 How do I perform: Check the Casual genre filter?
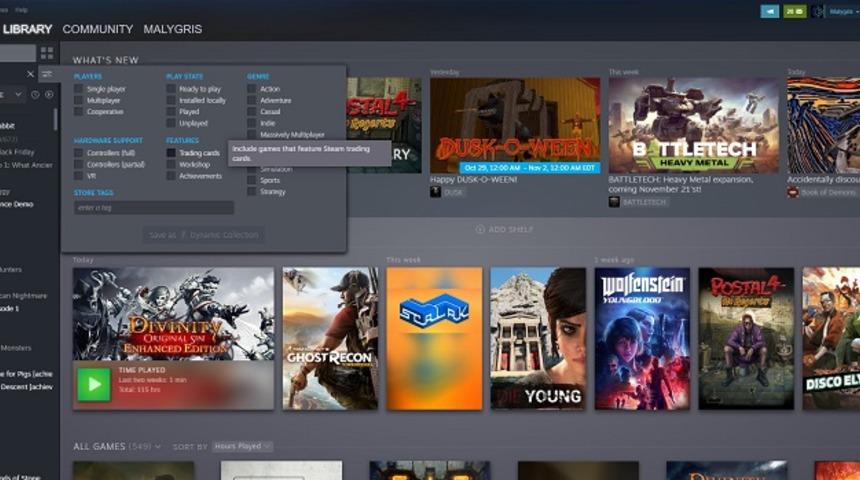(x=252, y=111)
